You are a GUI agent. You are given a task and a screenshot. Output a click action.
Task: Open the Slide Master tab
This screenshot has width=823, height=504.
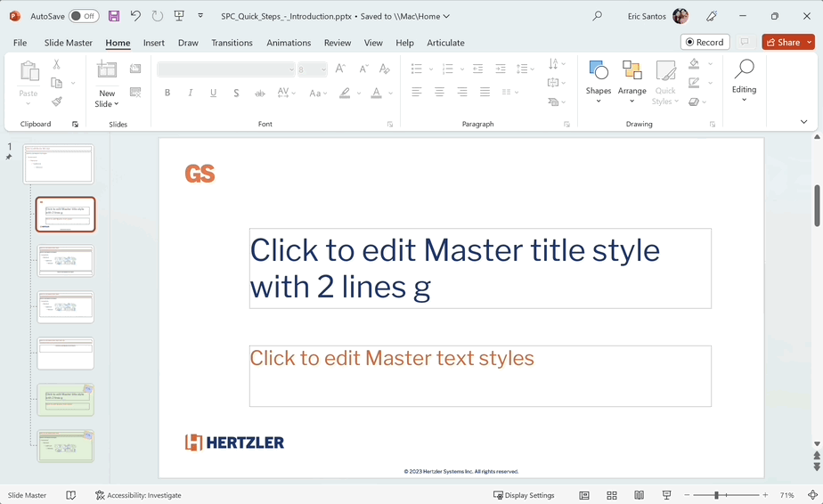tap(68, 43)
